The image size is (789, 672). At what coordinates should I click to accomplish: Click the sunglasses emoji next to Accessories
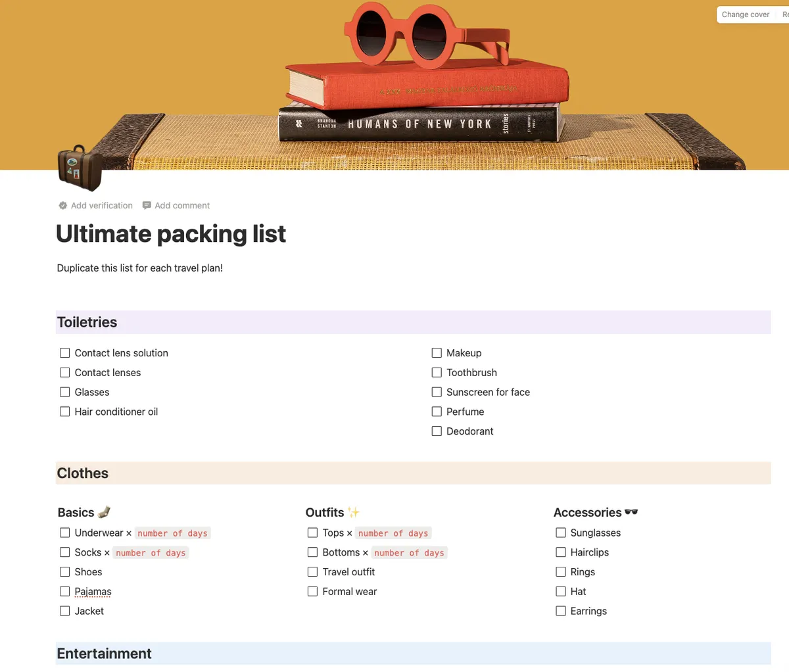pos(630,512)
